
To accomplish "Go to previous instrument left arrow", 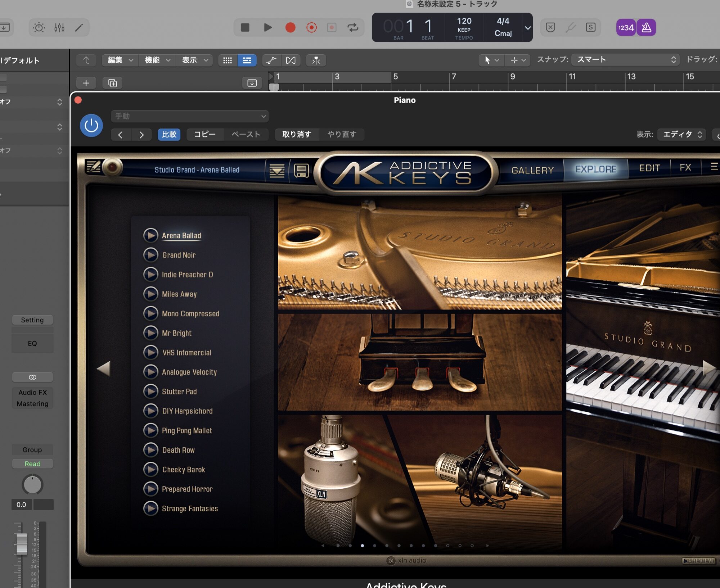I will point(104,368).
